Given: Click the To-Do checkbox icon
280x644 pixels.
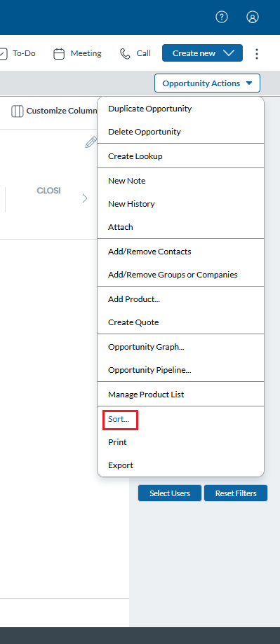Looking at the screenshot, I should tap(3, 54).
